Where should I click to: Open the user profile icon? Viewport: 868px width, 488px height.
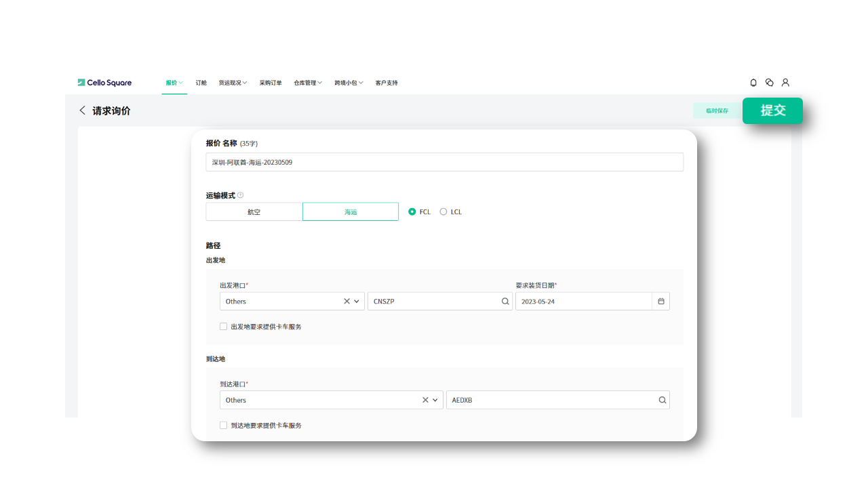tap(785, 83)
